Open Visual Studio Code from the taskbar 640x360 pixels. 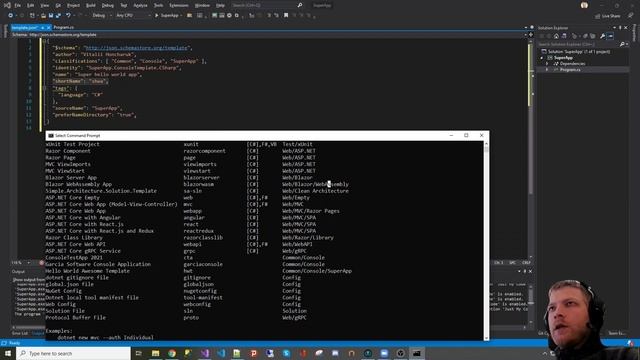221,353
